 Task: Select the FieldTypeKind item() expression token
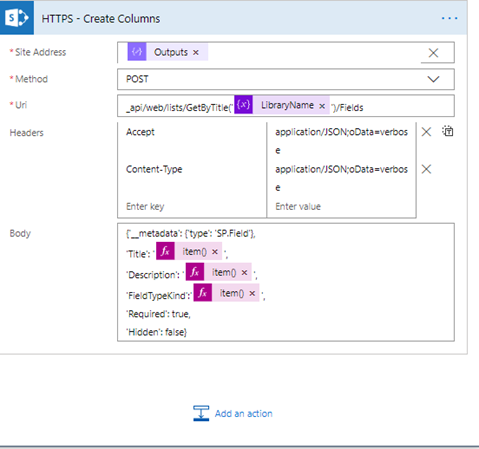(226, 293)
